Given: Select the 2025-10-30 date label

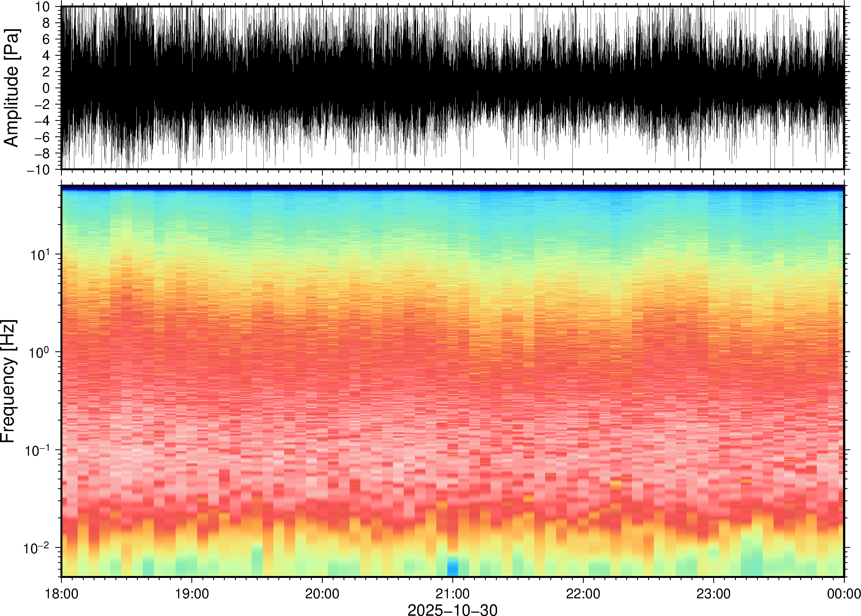Looking at the screenshot, I should (452, 610).
